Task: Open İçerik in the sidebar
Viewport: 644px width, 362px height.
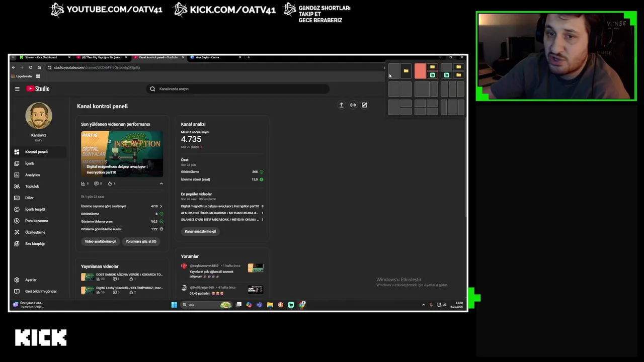Action: pos(38,163)
